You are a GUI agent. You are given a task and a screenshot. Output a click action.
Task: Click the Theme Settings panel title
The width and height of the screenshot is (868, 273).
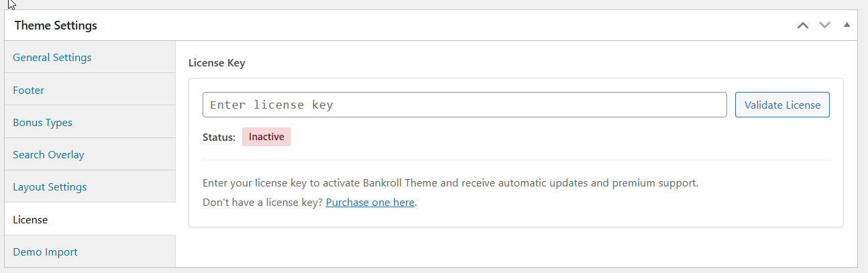pos(56,25)
